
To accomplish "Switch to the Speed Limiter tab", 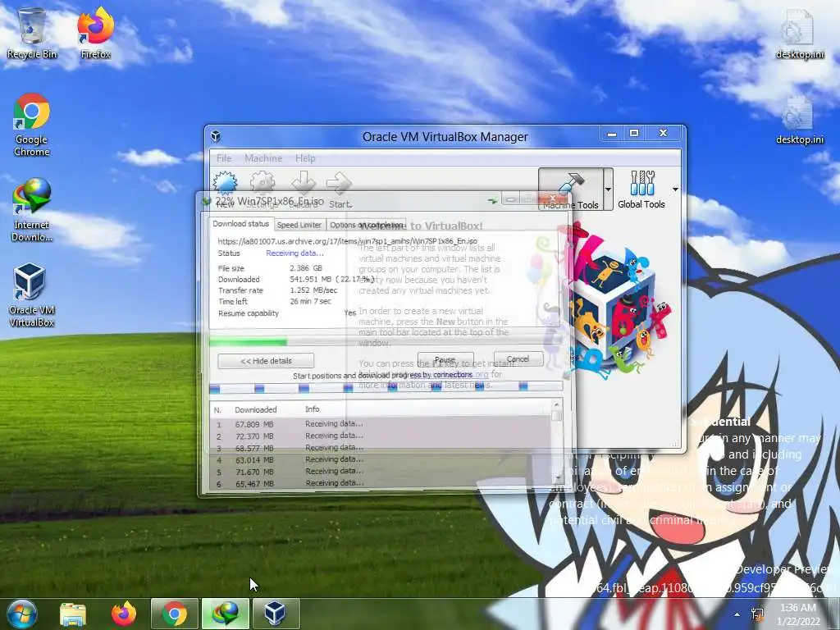I will (x=299, y=225).
